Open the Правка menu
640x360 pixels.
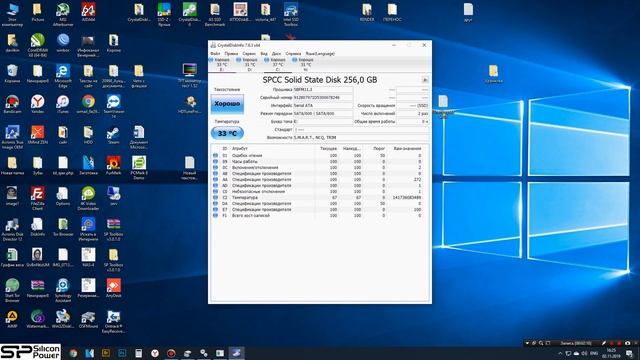[231, 53]
